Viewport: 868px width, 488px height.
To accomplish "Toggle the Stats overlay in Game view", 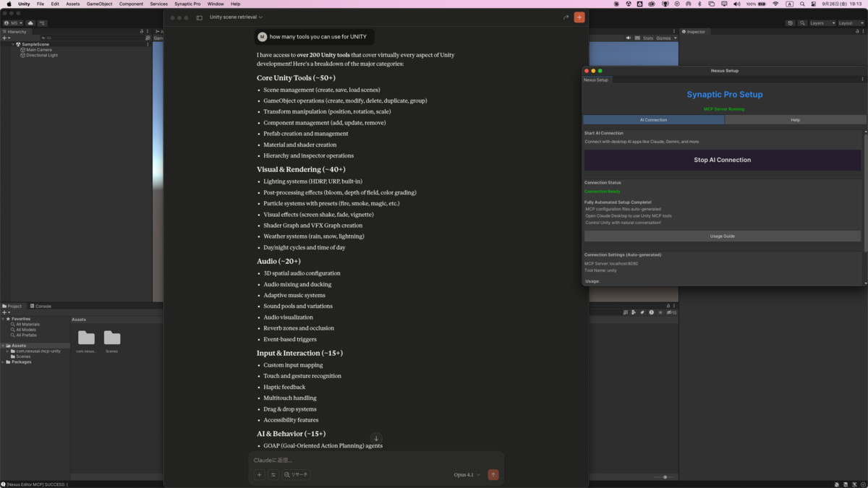I will pos(648,38).
